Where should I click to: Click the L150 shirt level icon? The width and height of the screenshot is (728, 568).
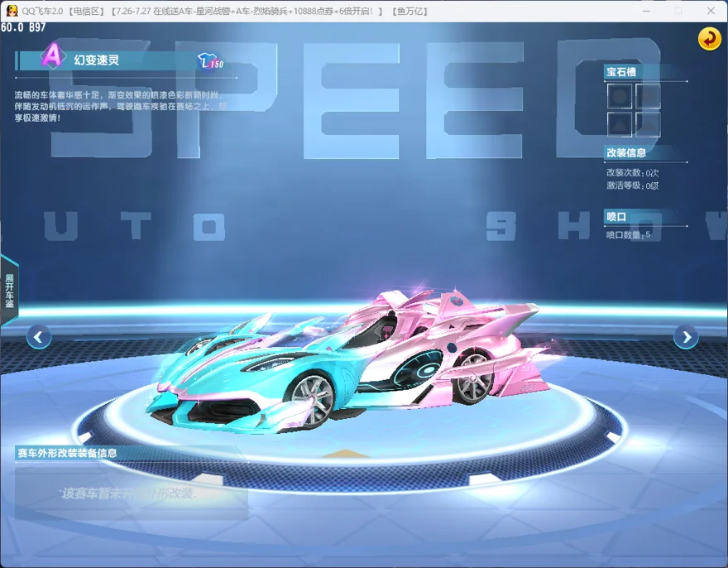tap(210, 61)
